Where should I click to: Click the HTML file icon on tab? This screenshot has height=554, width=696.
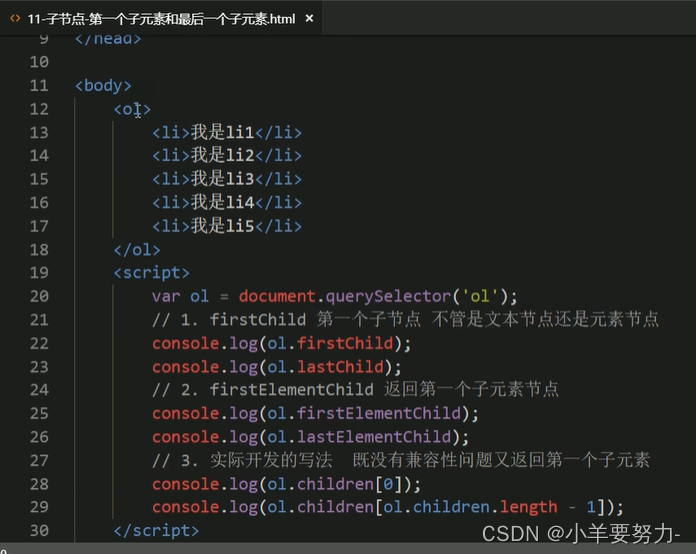15,19
